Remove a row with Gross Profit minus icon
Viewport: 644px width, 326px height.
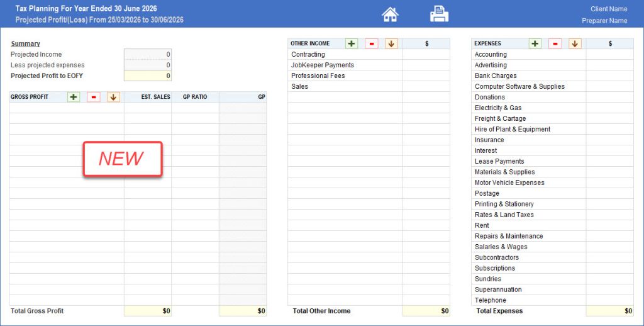click(93, 97)
